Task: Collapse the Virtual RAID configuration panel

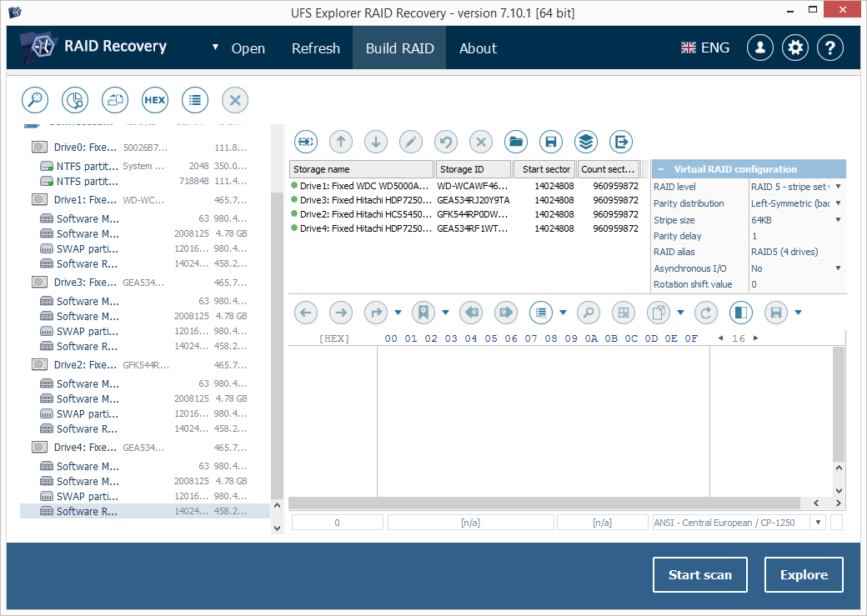Action: [661, 169]
